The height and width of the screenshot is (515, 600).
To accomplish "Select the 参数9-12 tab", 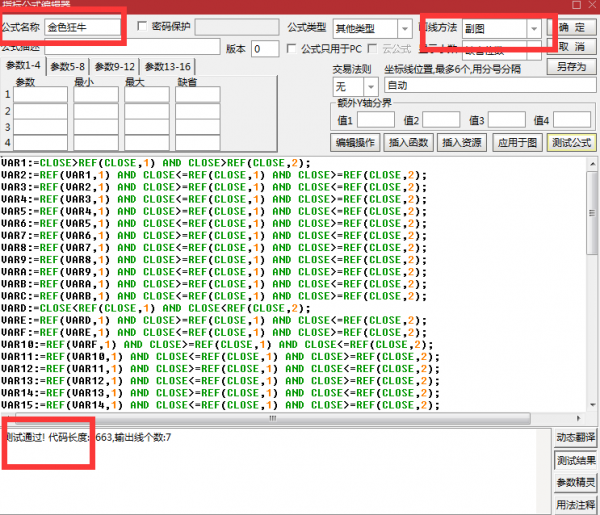I will click(114, 66).
